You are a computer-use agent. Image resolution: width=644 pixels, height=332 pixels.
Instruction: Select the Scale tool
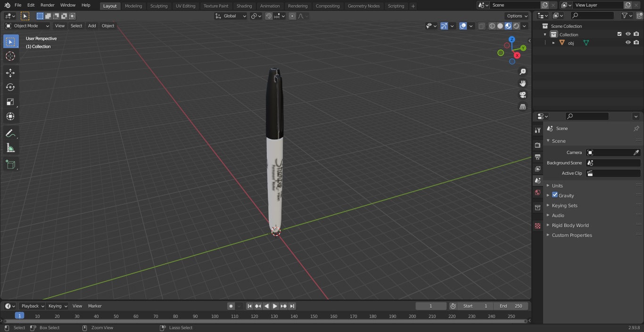tap(10, 102)
